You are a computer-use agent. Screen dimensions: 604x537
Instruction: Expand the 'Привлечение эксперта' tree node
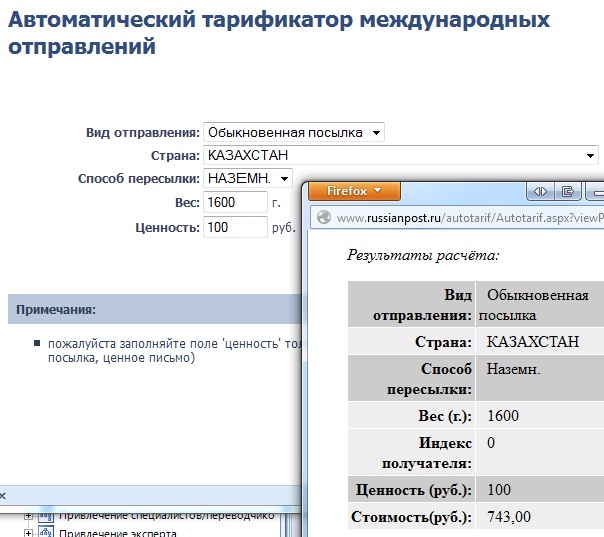(28, 532)
